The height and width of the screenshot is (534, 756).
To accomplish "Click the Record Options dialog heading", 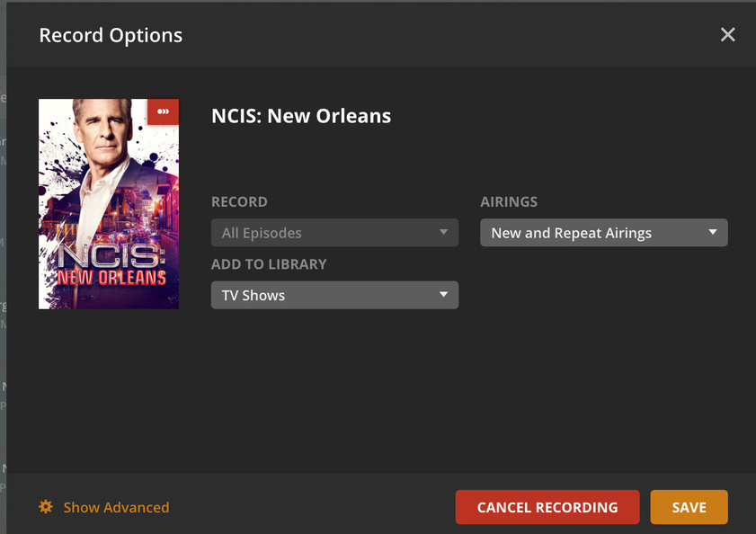I will (111, 36).
